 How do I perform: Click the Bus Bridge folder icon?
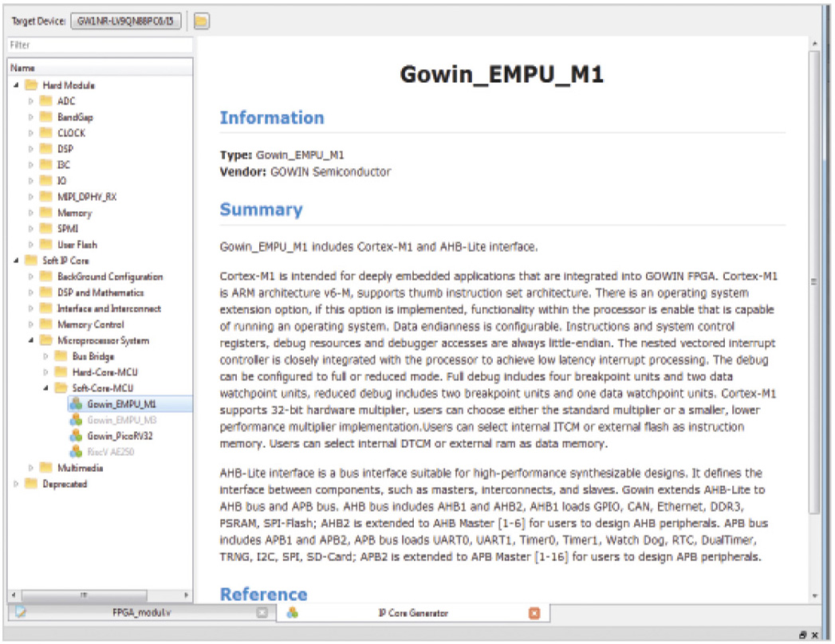[61, 356]
